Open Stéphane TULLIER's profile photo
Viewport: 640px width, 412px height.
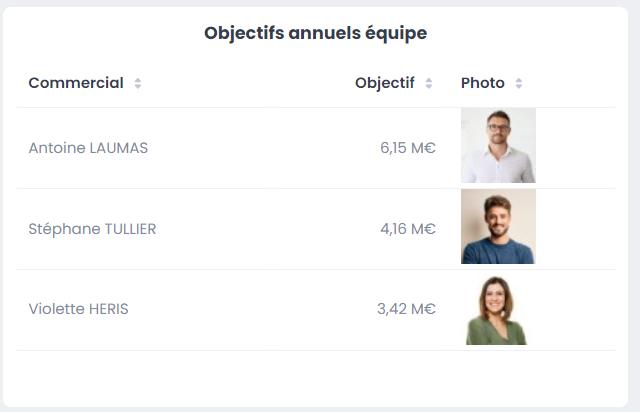(x=498, y=227)
